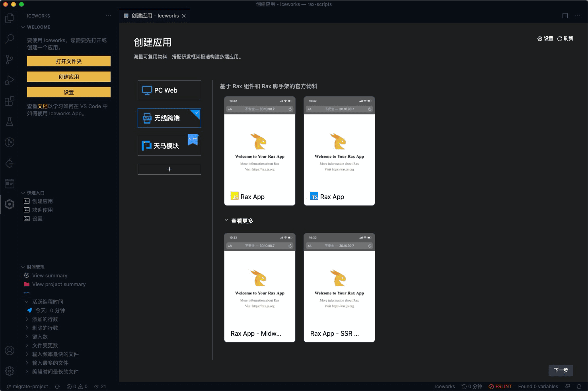
Task: Collapse the 查看更多 section
Action: click(x=239, y=221)
